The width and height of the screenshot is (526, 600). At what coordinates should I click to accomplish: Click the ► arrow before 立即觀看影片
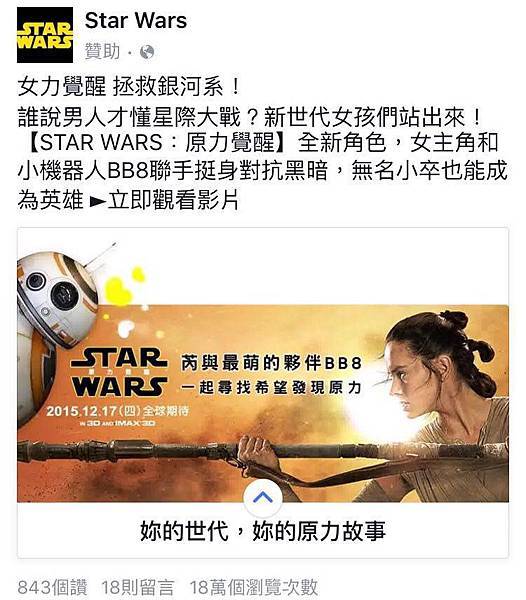[97, 201]
